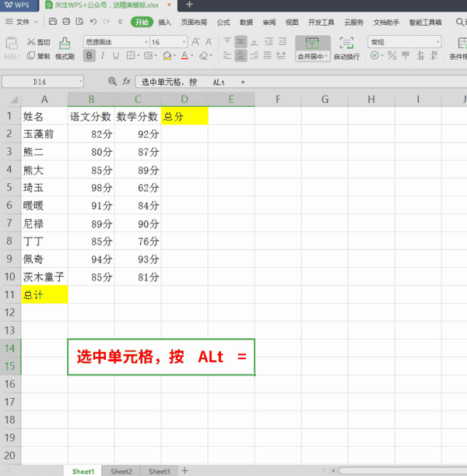Toggle 自动换行 wrap text
Screen dimensions: 467x476
(346, 48)
